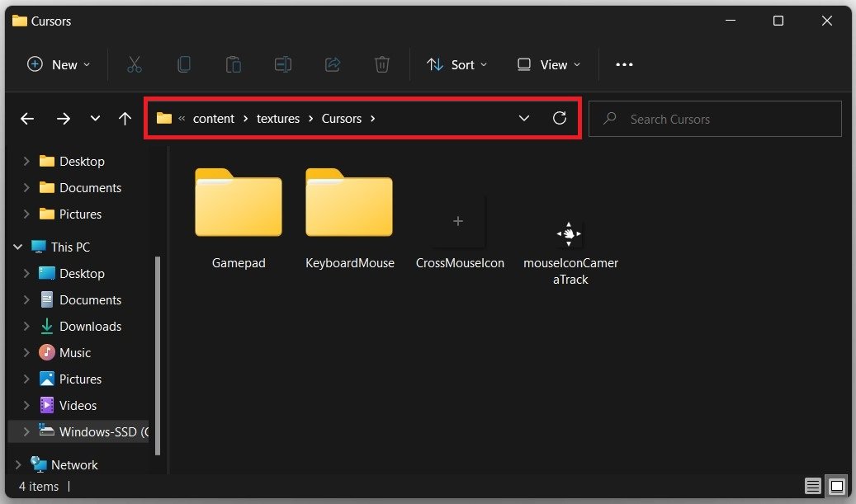Select the mouseIconCameraTrack file
Image resolution: width=856 pixels, height=504 pixels.
click(570, 233)
